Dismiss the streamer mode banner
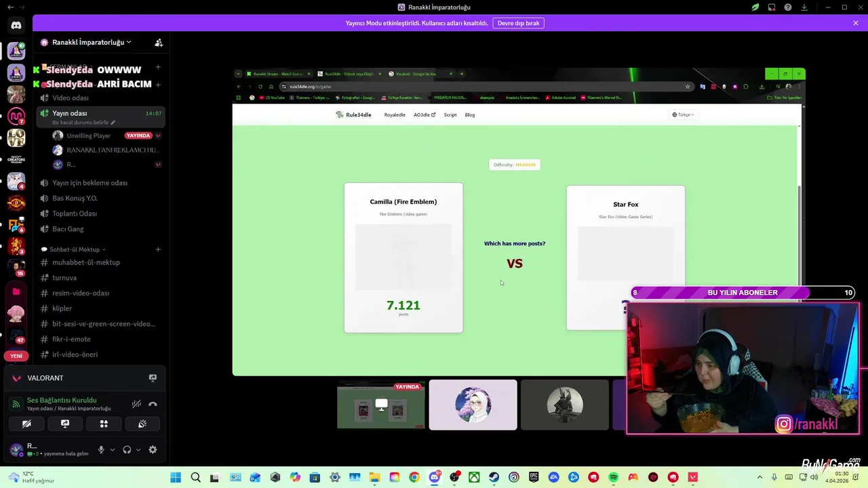This screenshot has height=488, width=868. pos(856,23)
